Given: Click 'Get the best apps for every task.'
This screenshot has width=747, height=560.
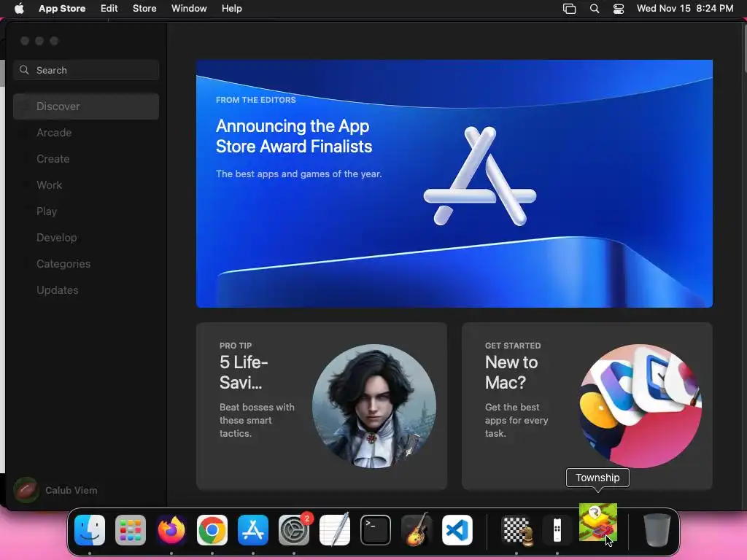Looking at the screenshot, I should point(516,420).
